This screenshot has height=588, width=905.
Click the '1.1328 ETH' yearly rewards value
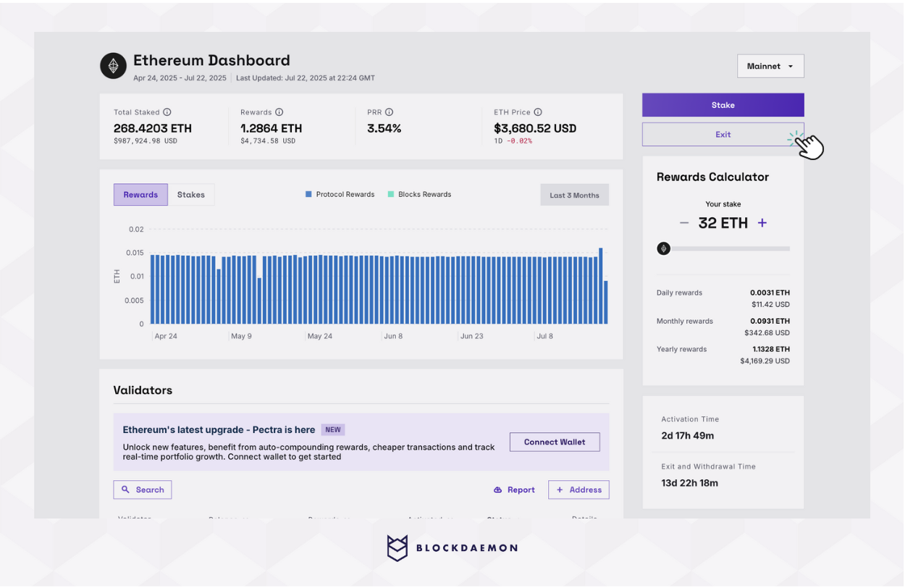pyautogui.click(x=771, y=349)
